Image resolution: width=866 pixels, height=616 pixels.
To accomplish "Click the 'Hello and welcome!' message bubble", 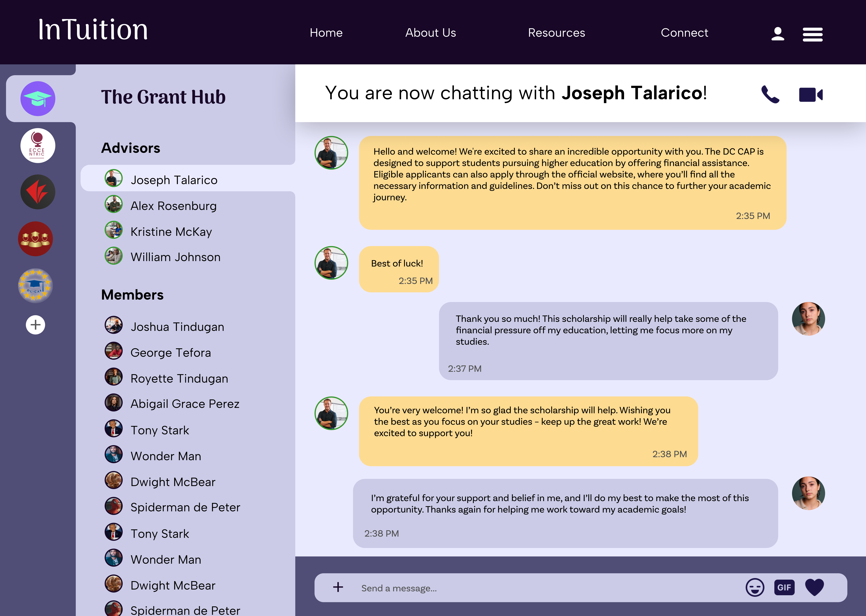I will 573,183.
